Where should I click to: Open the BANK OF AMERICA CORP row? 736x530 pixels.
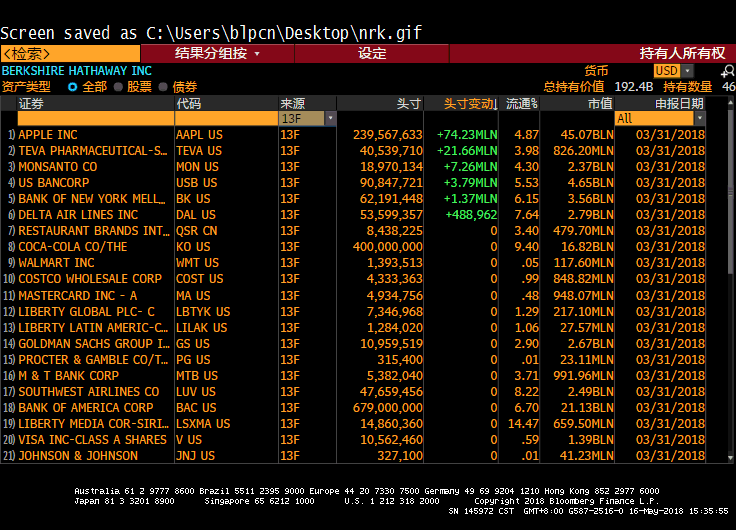coord(353,407)
